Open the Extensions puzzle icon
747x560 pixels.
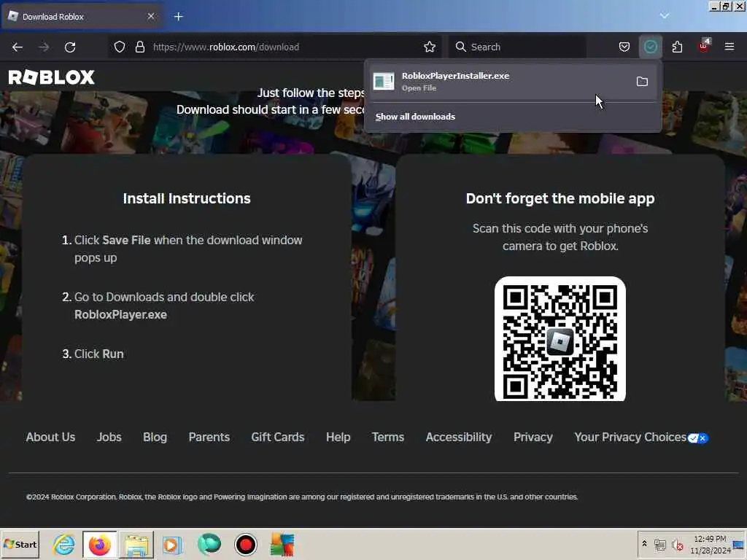(677, 47)
